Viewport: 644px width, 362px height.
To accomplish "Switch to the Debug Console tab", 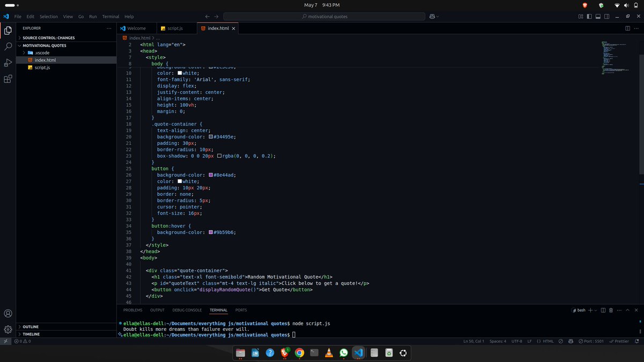I will [187, 310].
